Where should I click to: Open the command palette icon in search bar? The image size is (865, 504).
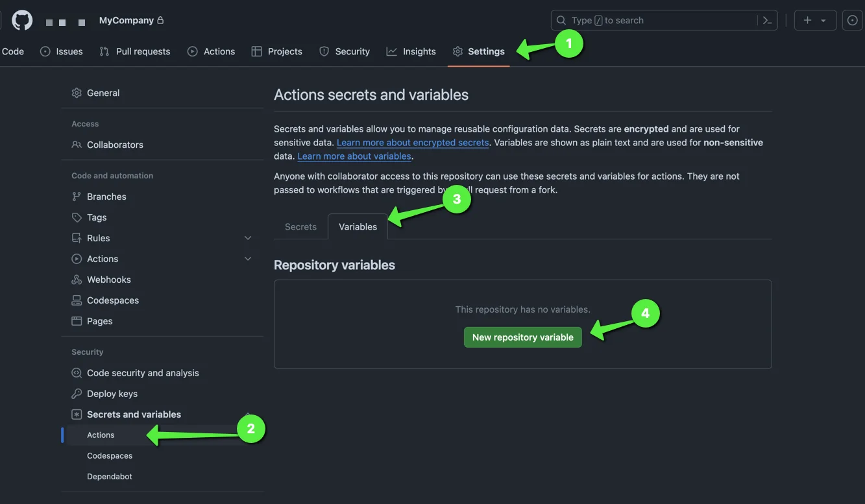point(767,20)
